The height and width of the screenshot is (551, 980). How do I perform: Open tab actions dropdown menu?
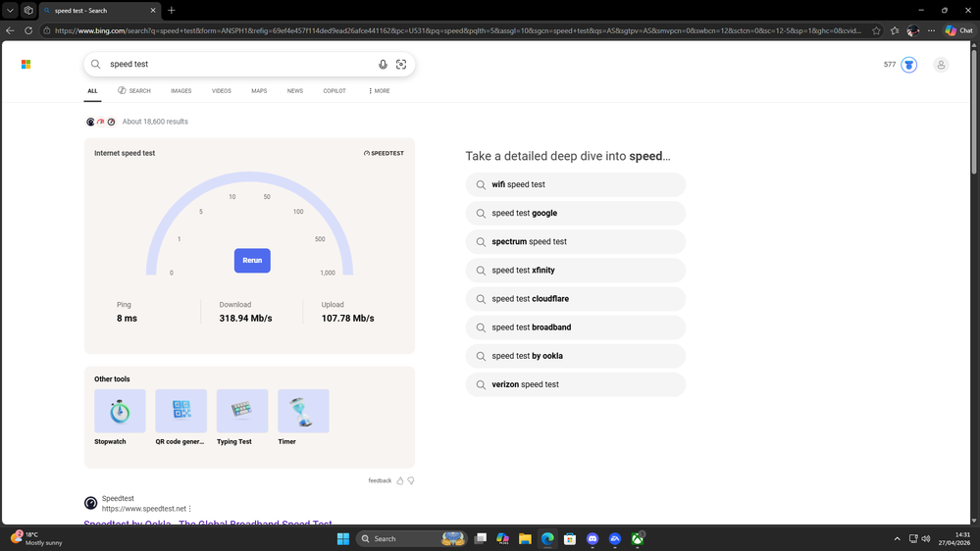click(10, 10)
